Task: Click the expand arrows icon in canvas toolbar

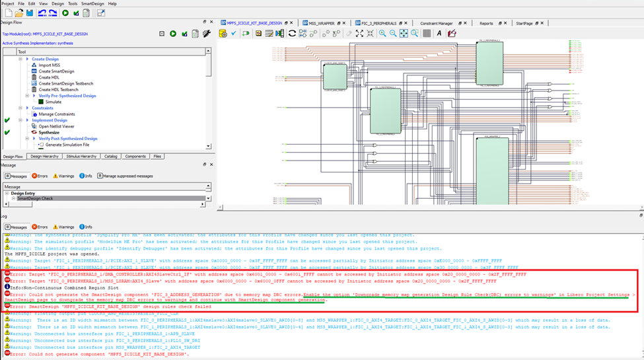Action: 359,33
